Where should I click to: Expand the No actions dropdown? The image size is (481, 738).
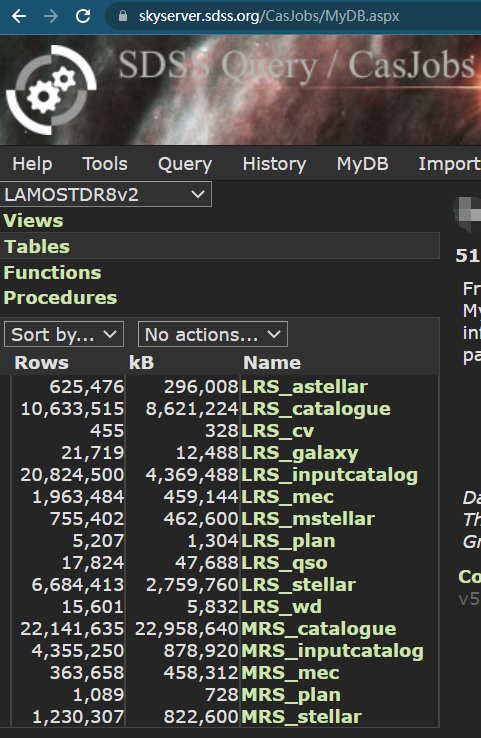[213, 334]
